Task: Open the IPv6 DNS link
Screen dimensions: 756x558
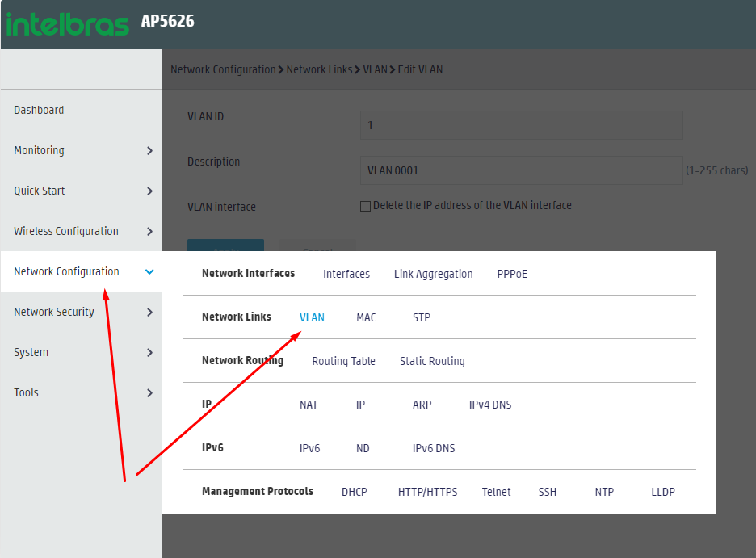Action: [x=434, y=449]
